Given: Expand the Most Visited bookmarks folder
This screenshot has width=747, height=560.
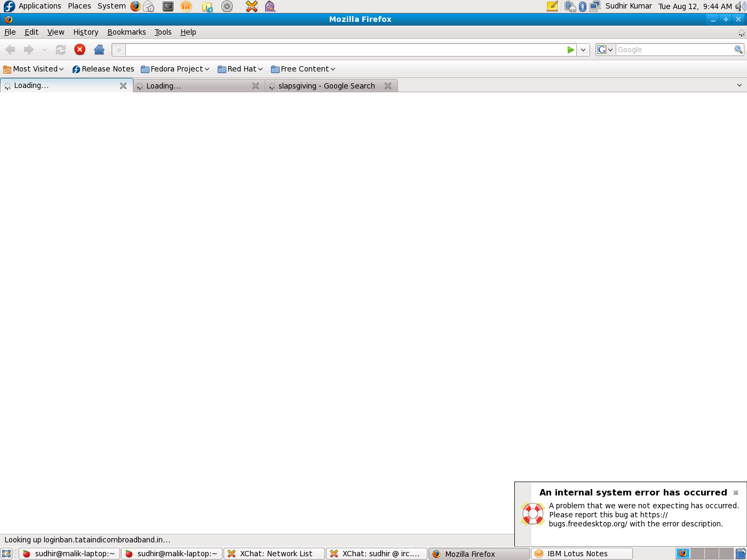Looking at the screenshot, I should point(34,69).
